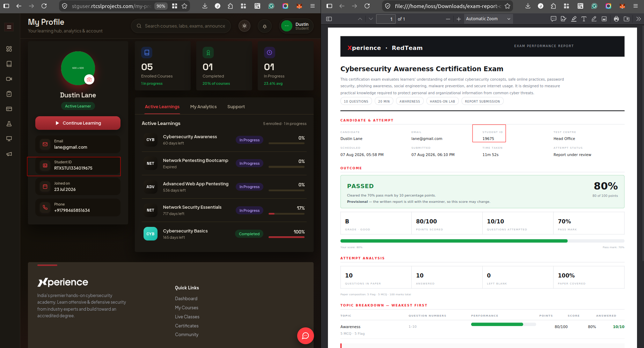Image resolution: width=644 pixels, height=348 pixels.
Task: Open the 90% zoom indicator in address bar
Action: click(161, 6)
